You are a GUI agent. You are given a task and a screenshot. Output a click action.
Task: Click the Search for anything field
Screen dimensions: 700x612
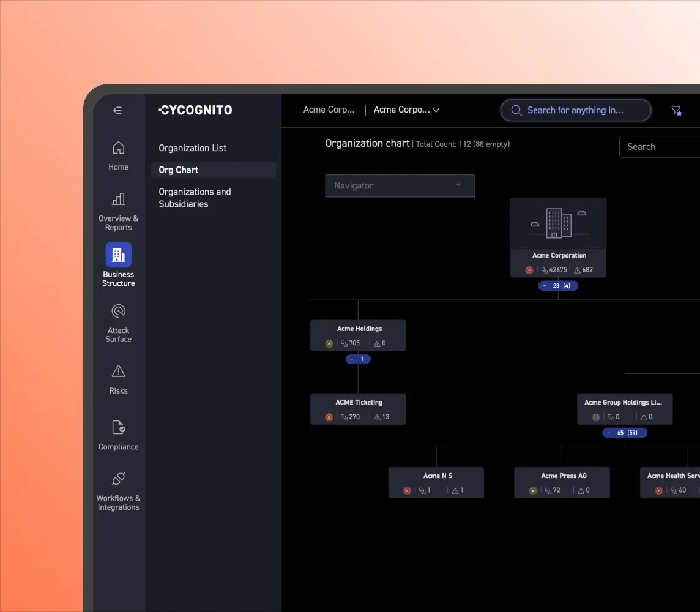click(x=576, y=110)
